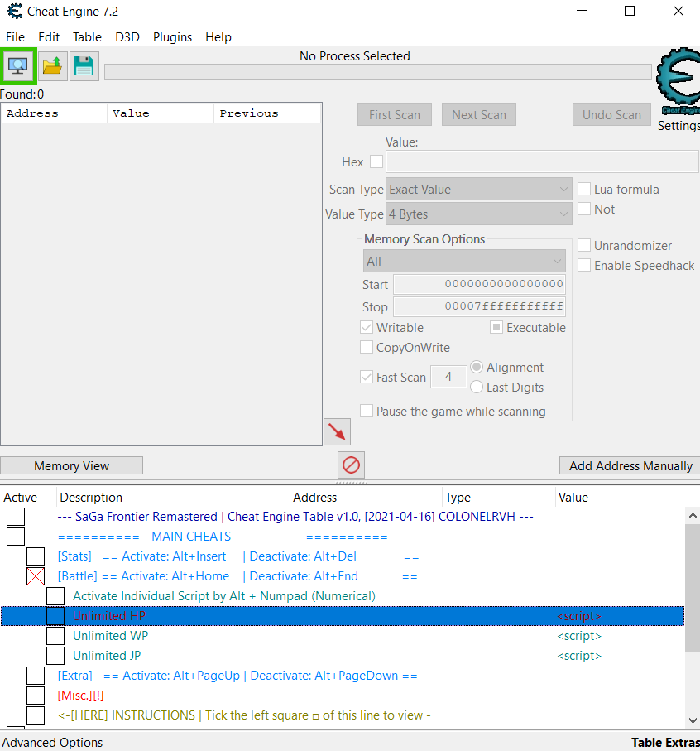Viewport: 700px width, 751px height.
Task: Tick the [Misc.][!] active box
Action: (x=36, y=696)
